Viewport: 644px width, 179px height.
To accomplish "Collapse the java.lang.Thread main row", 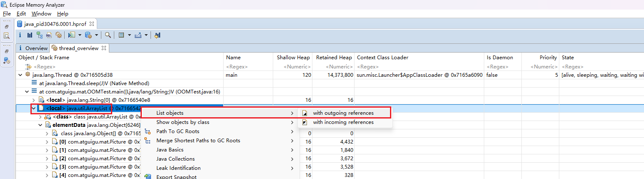I will click(21, 75).
